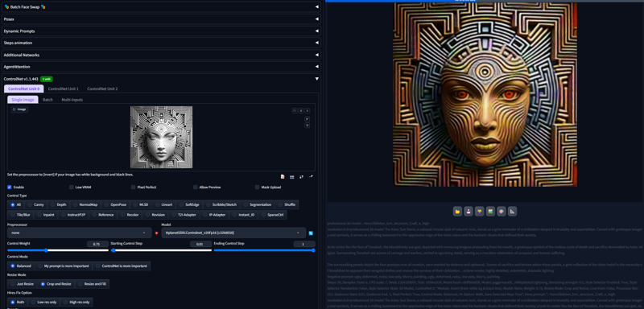Select Low res only hires-fix option
The image size is (644, 309).
point(43,302)
